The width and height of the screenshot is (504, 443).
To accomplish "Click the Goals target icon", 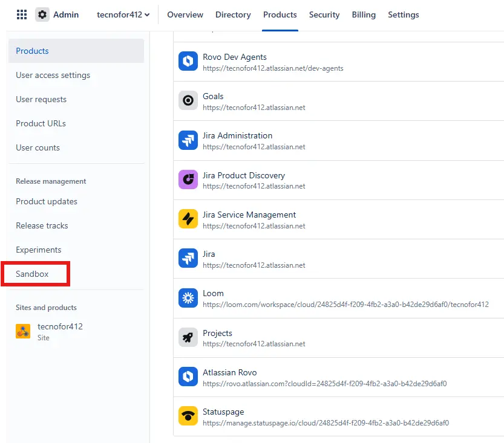I will pyautogui.click(x=188, y=100).
